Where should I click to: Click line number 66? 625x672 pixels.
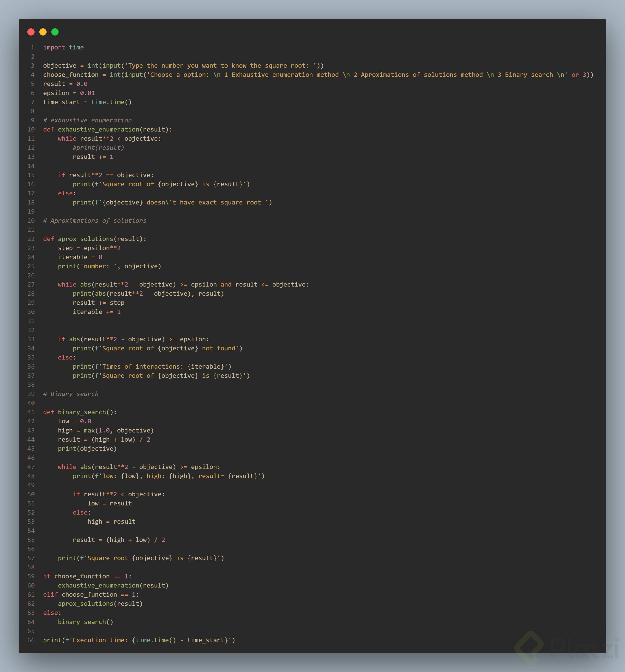click(31, 641)
